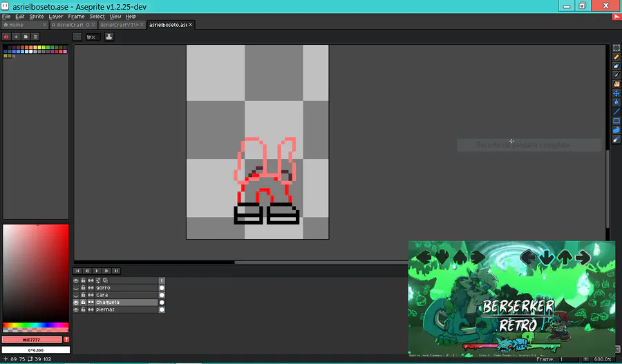The height and width of the screenshot is (364, 622).
Task: Toggle visibility of all layers in header
Action: point(76,280)
